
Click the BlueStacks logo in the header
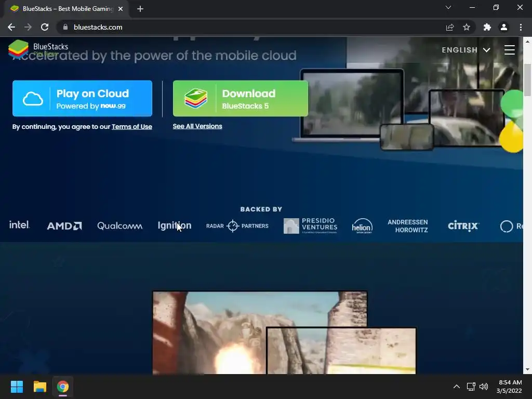click(x=38, y=49)
